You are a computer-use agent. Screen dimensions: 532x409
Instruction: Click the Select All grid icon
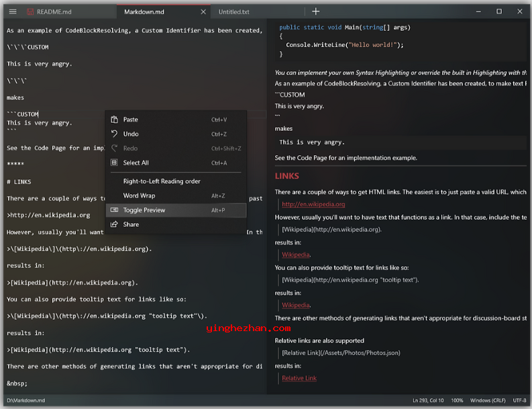(x=114, y=163)
